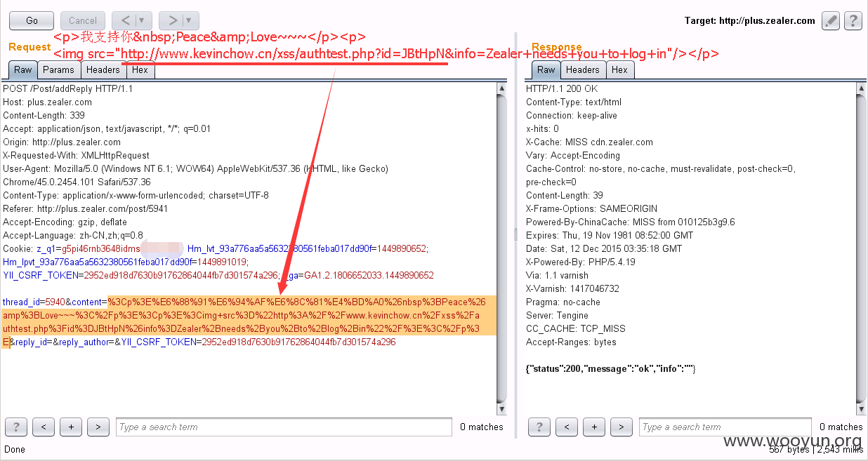Click response search previous-match button
Screen dimensions: 868x461
tap(567, 427)
